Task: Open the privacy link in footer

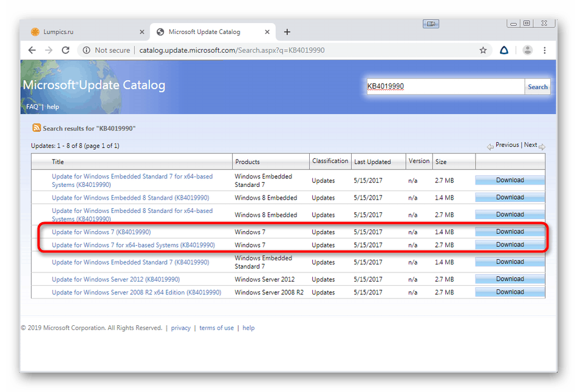Action: 180,328
